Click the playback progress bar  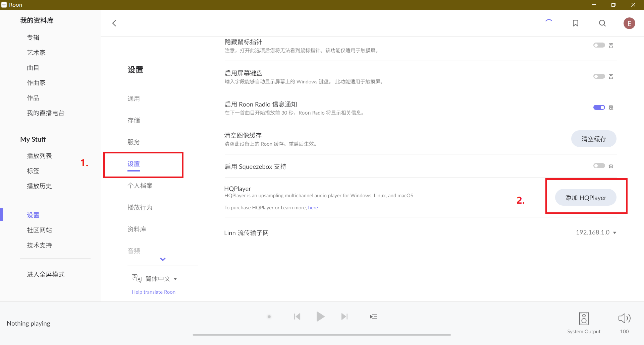click(321, 335)
